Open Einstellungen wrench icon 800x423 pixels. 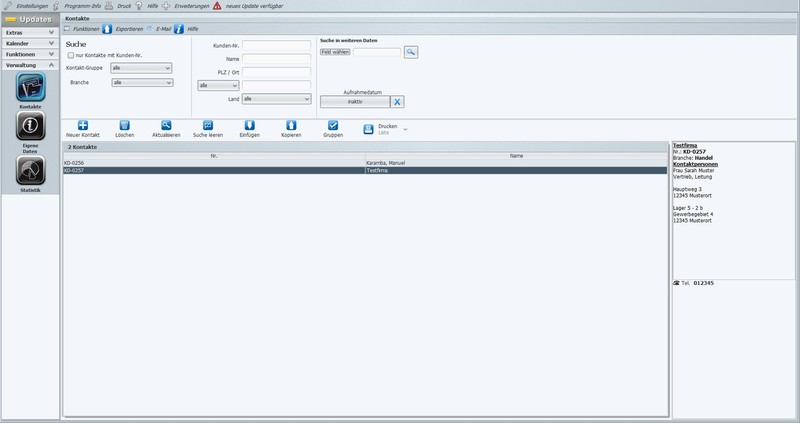click(8, 6)
